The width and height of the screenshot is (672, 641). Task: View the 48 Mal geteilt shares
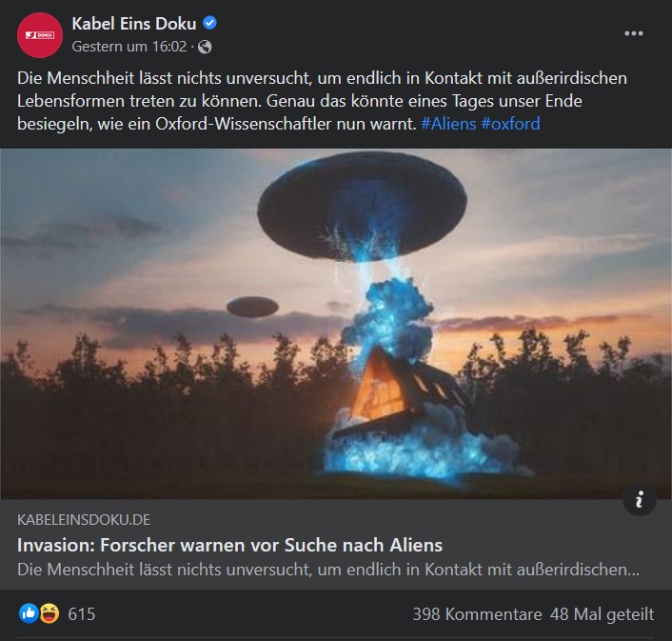(x=602, y=614)
